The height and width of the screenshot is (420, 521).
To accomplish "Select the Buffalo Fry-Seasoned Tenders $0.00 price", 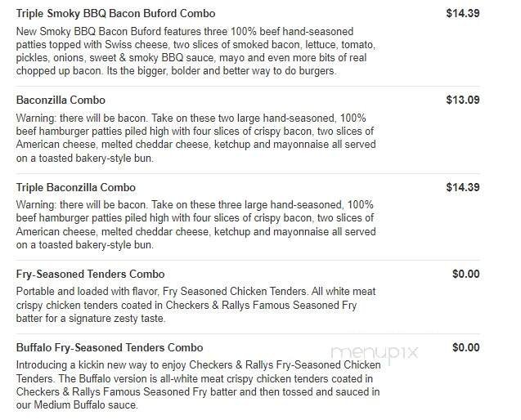I will (x=465, y=348).
